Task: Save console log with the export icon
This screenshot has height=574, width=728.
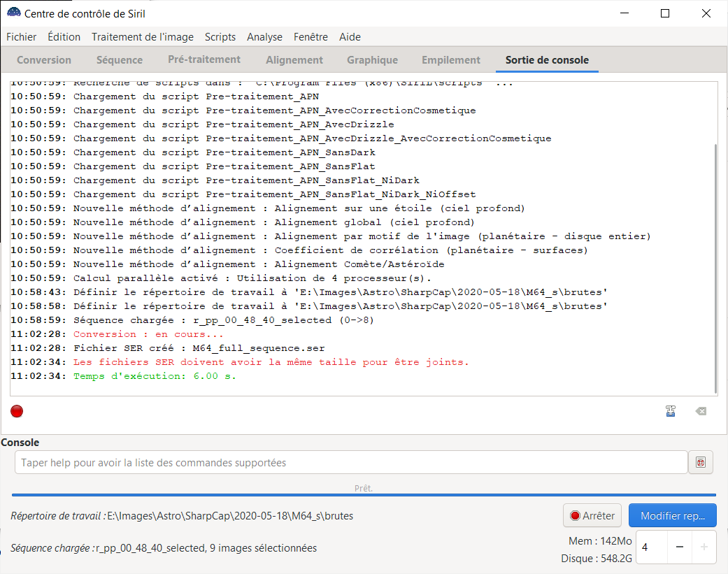Action: 671,411
